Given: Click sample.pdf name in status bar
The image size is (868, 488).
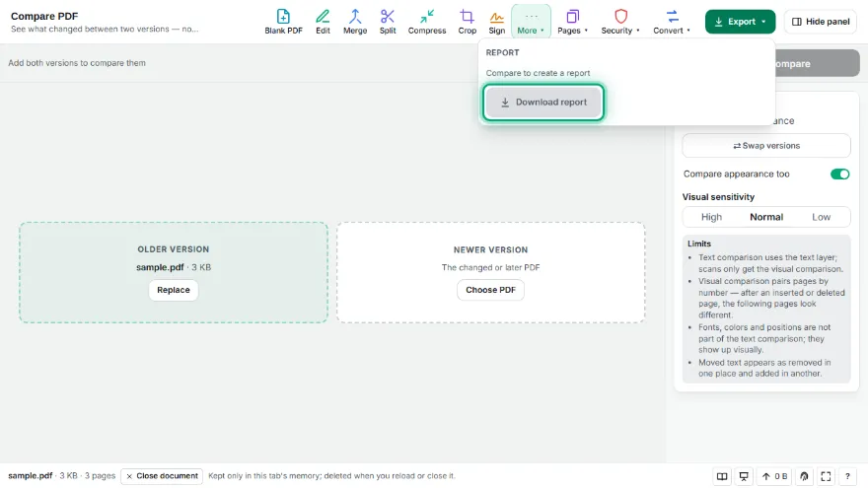Looking at the screenshot, I should 30,476.
